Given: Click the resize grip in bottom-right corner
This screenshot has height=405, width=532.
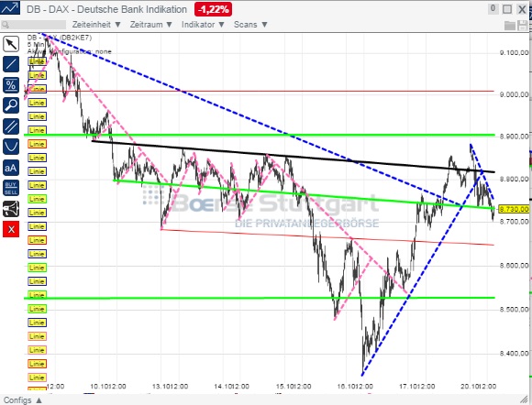Looking at the screenshot, I should 524,400.
